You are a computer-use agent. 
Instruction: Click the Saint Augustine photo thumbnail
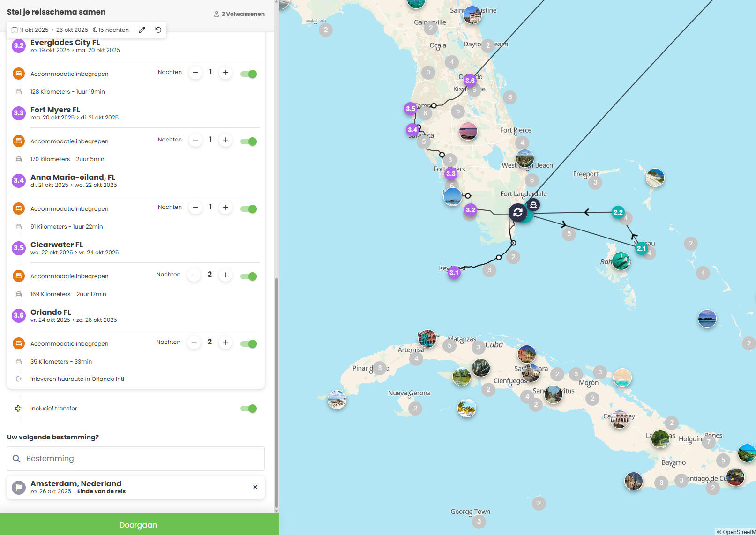tap(472, 15)
